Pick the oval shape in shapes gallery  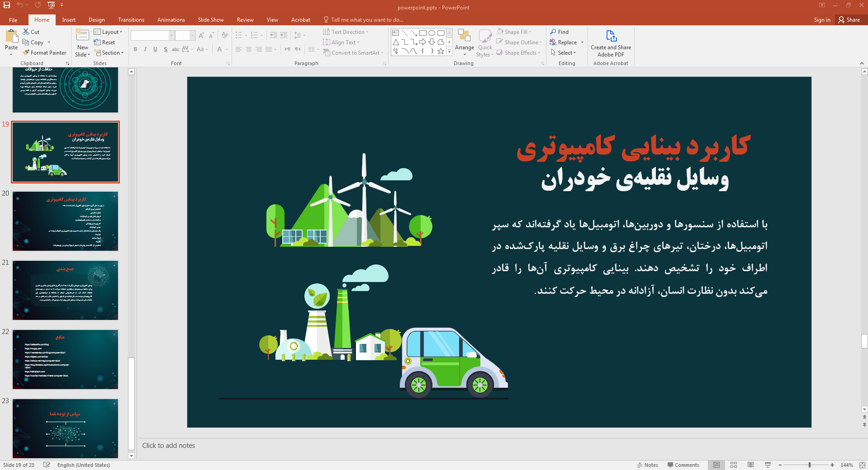pos(432,33)
